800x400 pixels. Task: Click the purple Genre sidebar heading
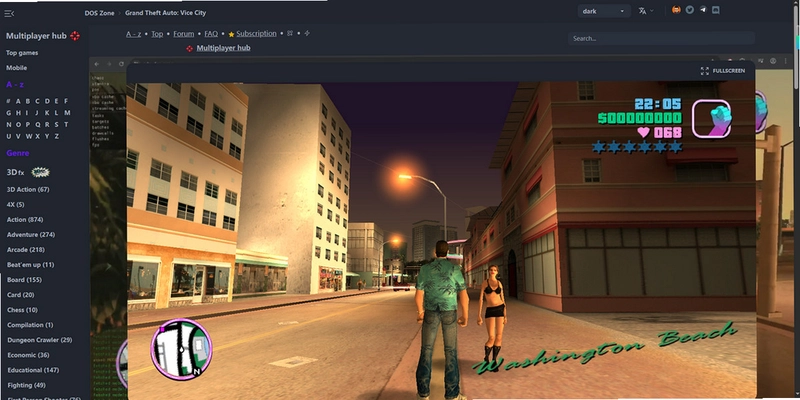pyautogui.click(x=18, y=153)
